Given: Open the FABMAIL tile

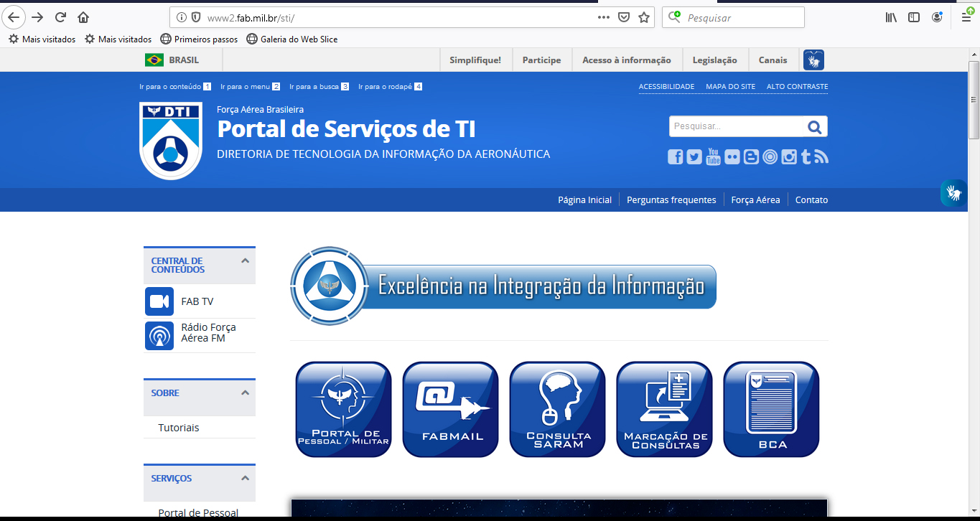Looking at the screenshot, I should [x=450, y=409].
